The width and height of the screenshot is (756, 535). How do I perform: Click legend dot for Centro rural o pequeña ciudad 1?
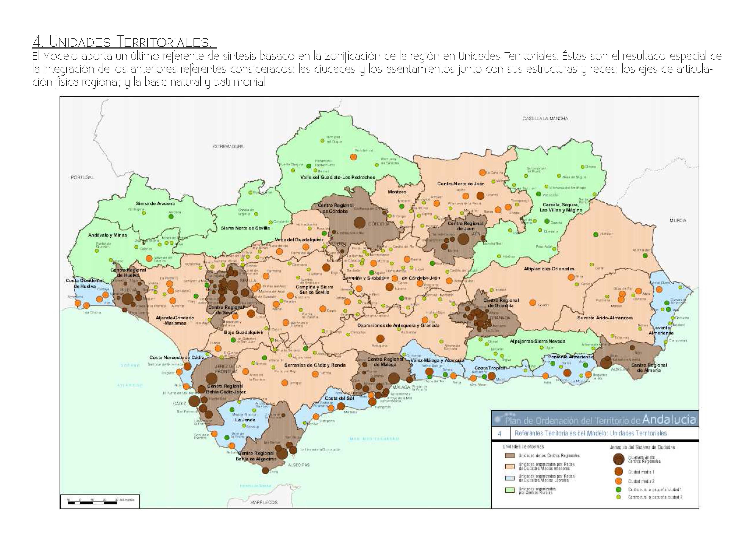click(618, 489)
